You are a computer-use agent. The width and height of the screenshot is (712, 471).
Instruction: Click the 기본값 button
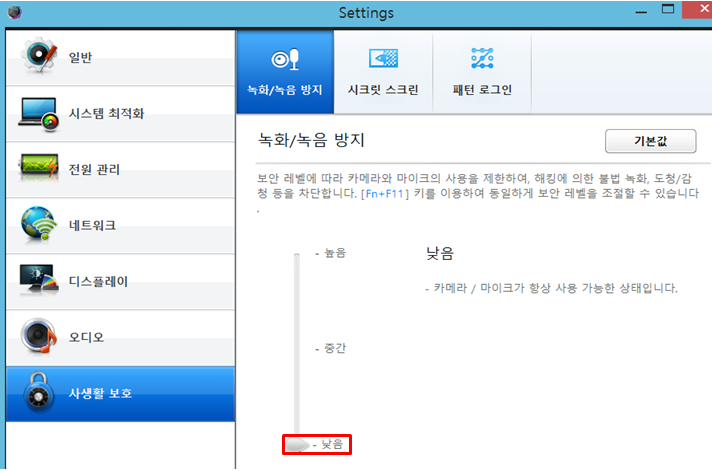650,141
